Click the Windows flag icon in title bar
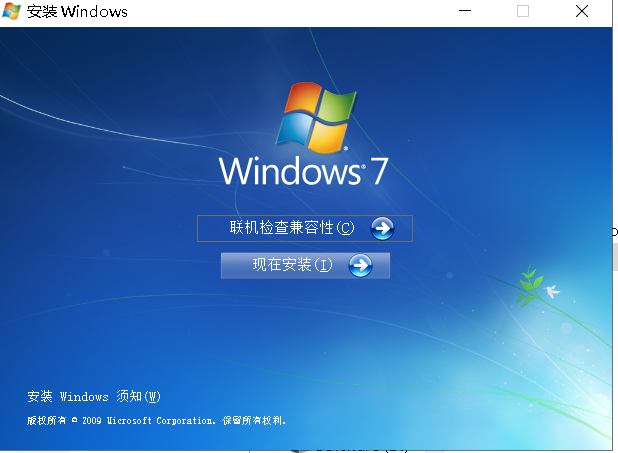618x453 pixels. click(x=11, y=11)
